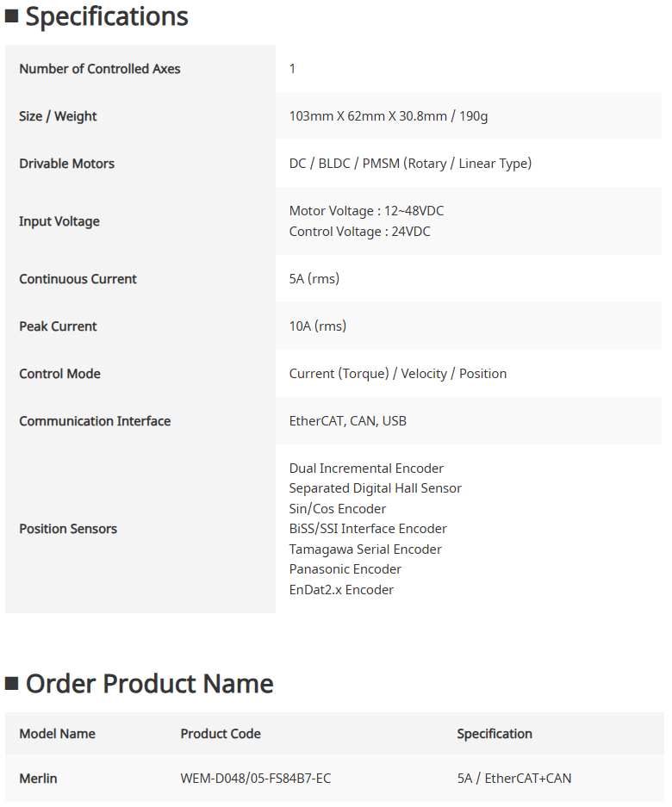Click the Size / Weight dimensions value
The width and height of the screenshot is (672, 807).
click(x=389, y=116)
